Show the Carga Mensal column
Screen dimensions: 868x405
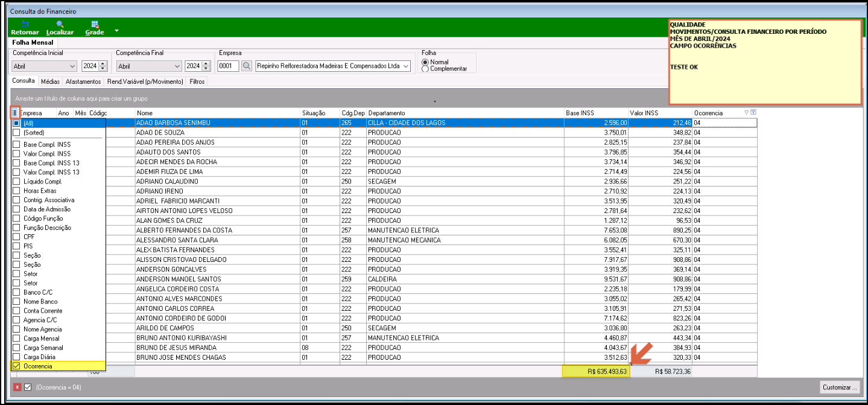16,339
